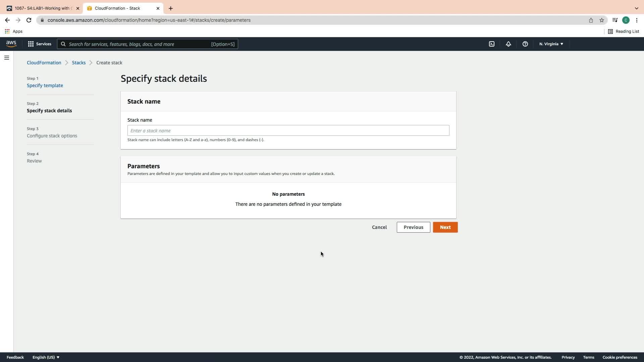The image size is (644, 362).
Task: Open the Apps shortcut in bookmarks bar
Action: point(14,31)
